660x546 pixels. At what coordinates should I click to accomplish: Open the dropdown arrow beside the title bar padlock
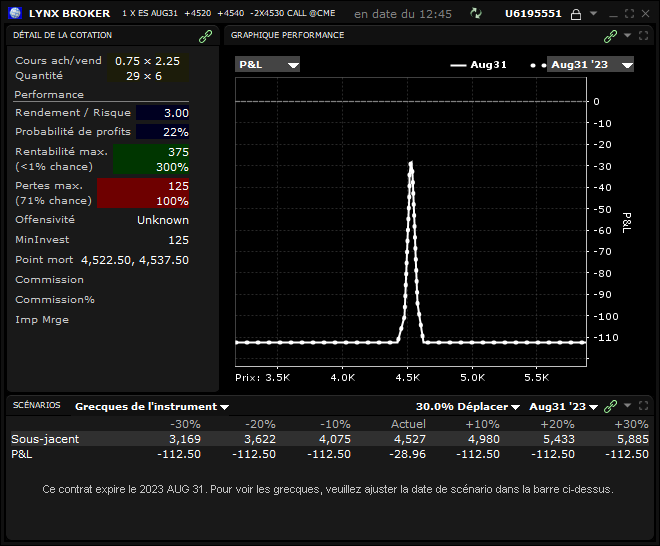(593, 14)
